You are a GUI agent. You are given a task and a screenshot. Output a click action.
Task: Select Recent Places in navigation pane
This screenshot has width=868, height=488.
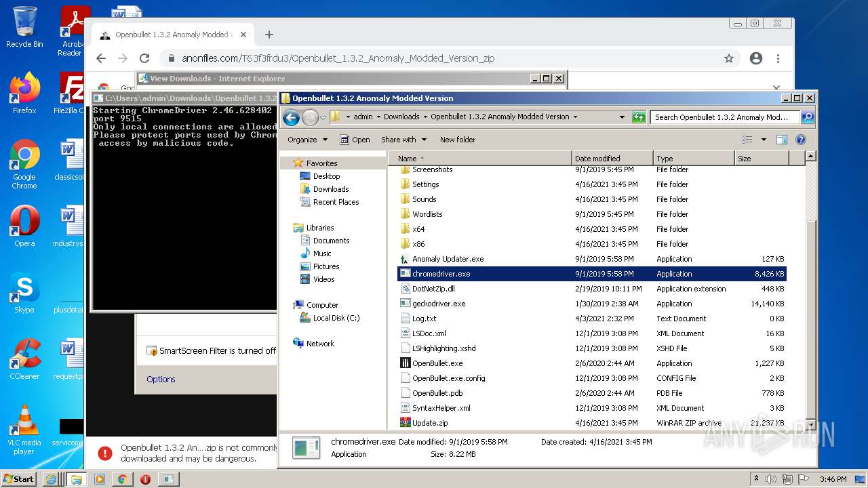click(x=336, y=202)
